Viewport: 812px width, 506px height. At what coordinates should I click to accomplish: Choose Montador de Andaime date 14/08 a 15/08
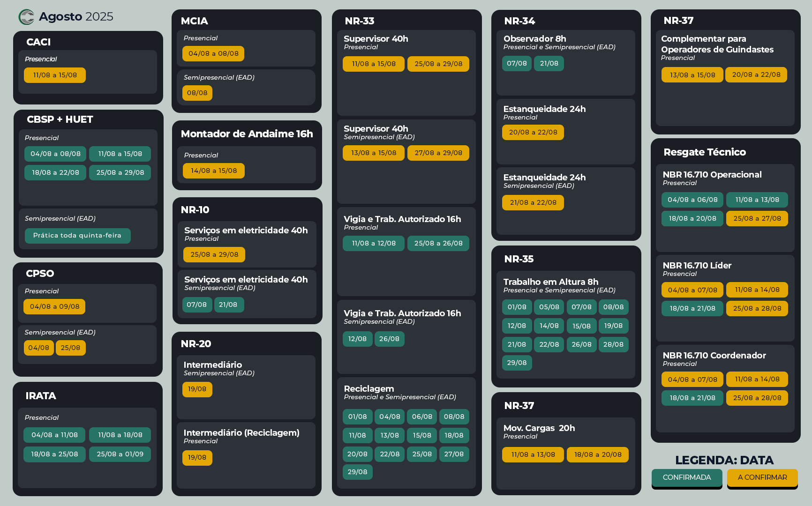click(214, 171)
